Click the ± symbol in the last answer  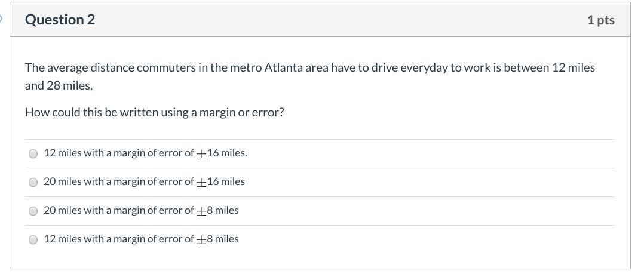(201, 241)
